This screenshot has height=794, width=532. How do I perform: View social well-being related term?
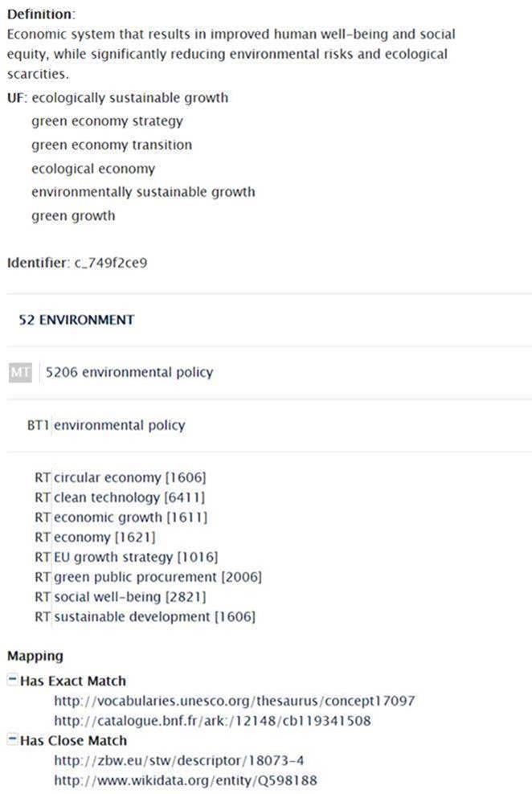click(x=130, y=597)
